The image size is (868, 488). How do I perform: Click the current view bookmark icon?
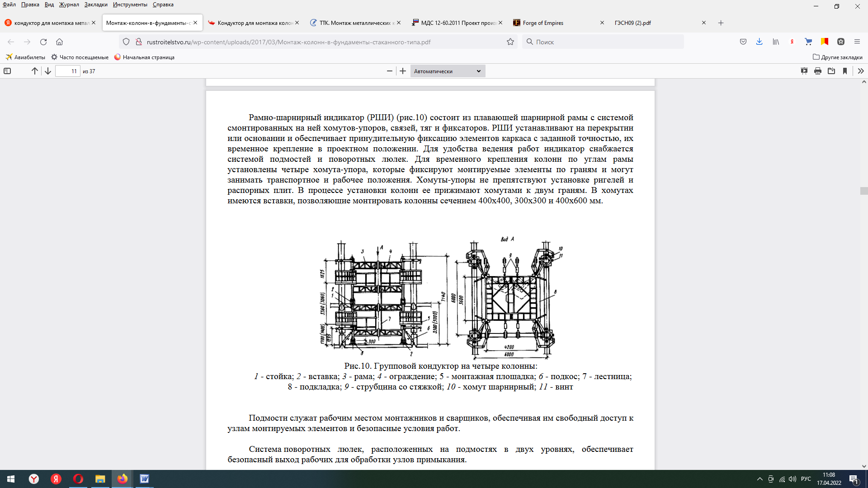845,71
